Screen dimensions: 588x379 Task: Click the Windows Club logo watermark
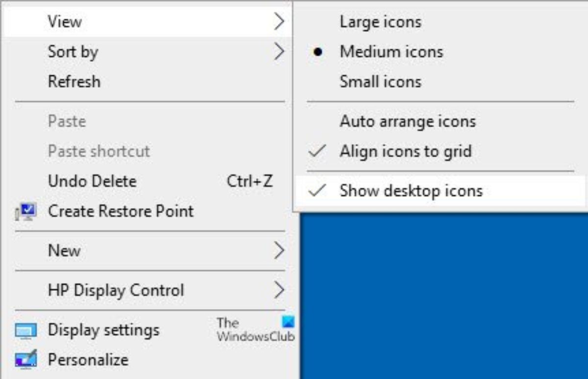(256, 329)
